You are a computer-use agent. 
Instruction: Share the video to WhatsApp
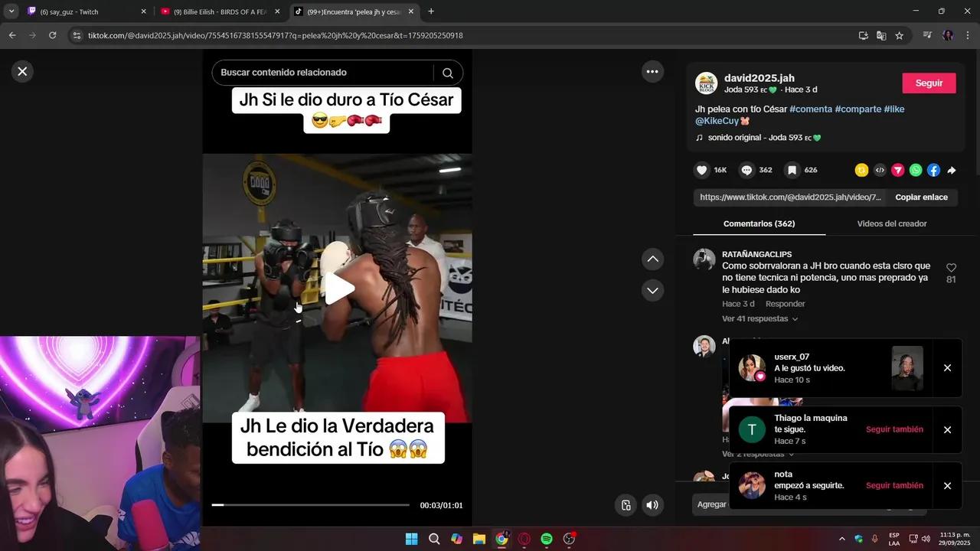pyautogui.click(x=916, y=171)
